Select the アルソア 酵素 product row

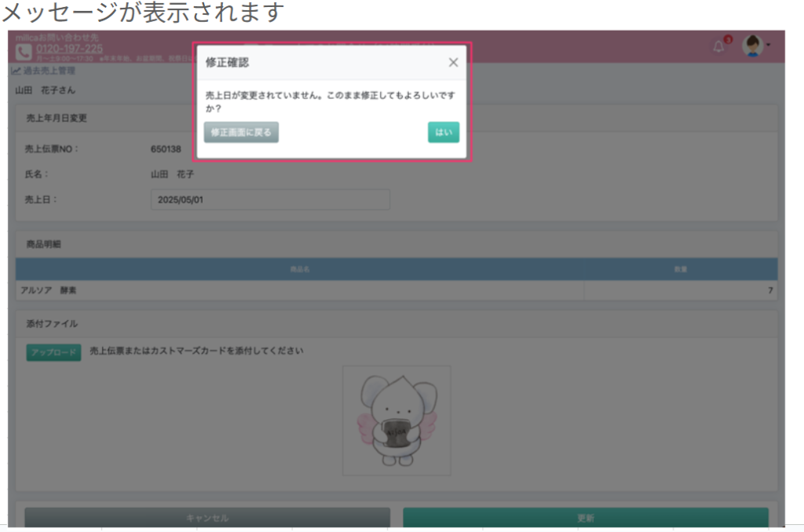point(49,290)
